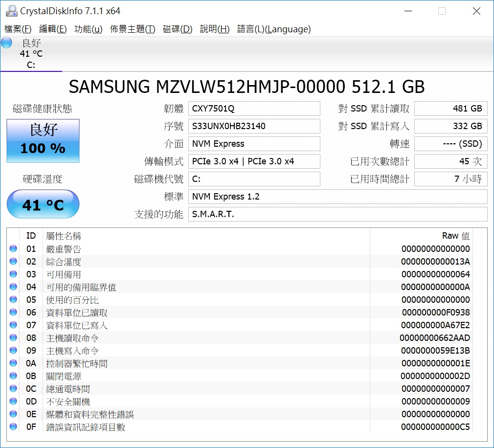Click the status circle for attribute 05 使用的百分比
Image resolution: width=494 pixels, height=448 pixels.
click(x=13, y=299)
